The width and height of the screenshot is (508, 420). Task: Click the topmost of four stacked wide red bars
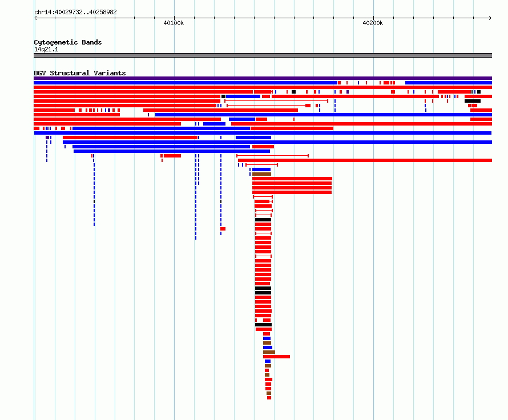coord(292,179)
